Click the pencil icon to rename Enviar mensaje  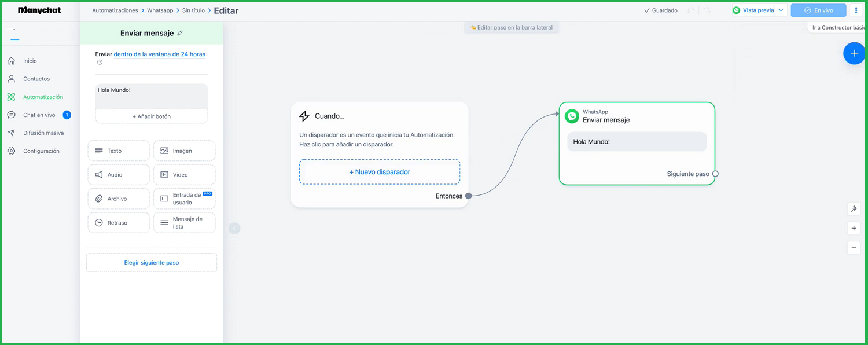(180, 33)
